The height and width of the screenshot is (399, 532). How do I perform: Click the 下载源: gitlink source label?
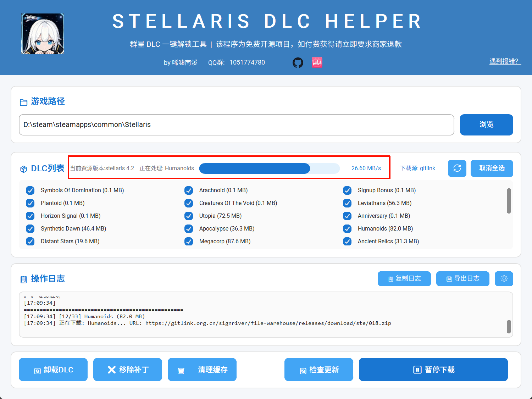tap(418, 168)
